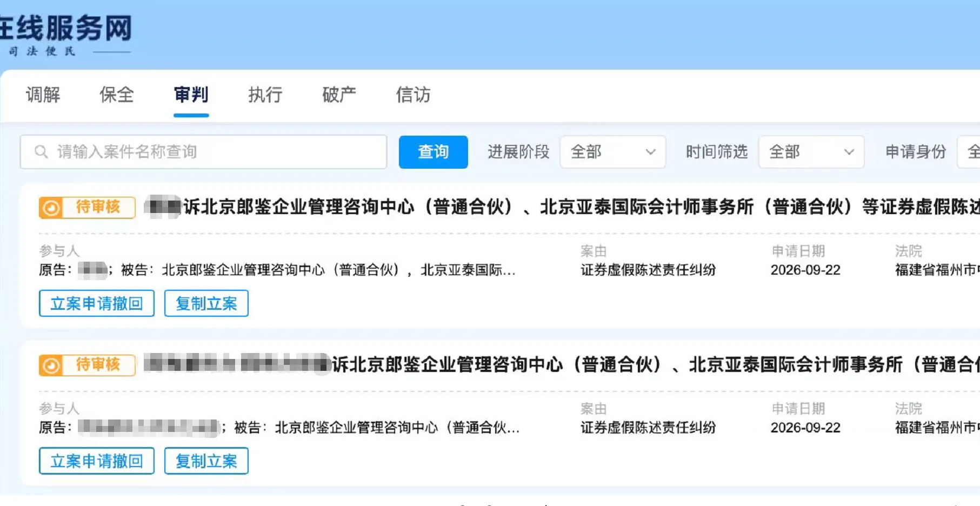Click the blue 查询 button
Image resolution: width=980 pixels, height=506 pixels.
(x=433, y=152)
